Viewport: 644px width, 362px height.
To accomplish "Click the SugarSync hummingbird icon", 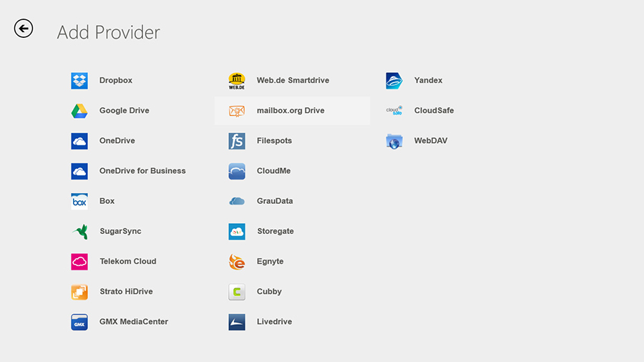I will [x=80, y=232].
